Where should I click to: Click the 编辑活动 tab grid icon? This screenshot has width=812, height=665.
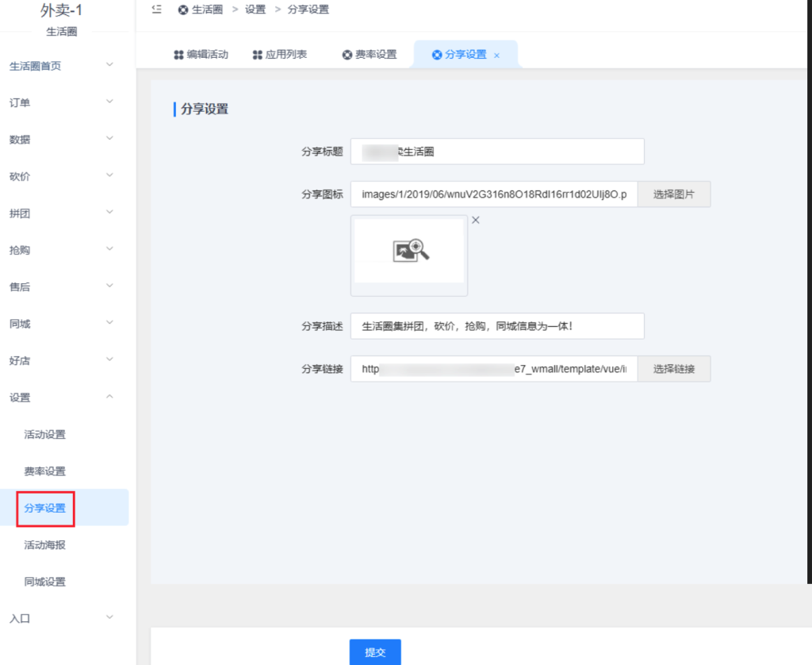click(x=178, y=55)
